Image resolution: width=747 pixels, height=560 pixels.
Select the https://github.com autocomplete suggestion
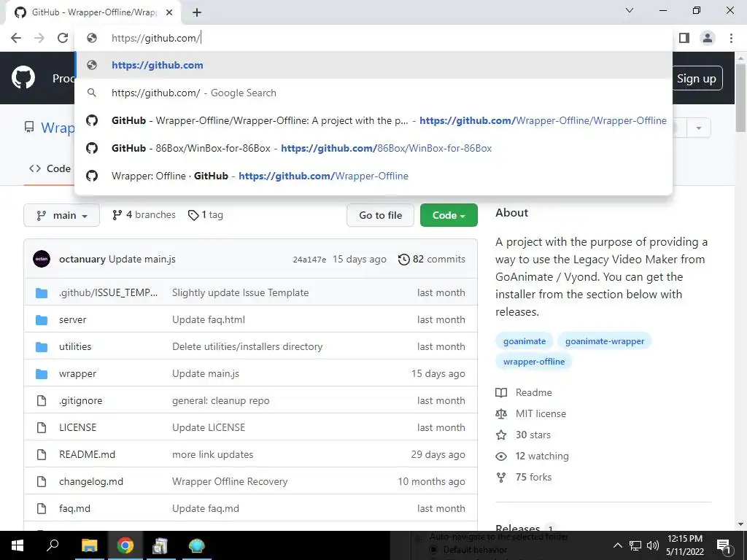[x=373, y=65]
